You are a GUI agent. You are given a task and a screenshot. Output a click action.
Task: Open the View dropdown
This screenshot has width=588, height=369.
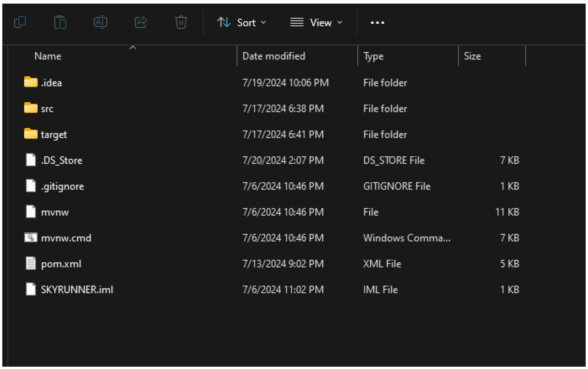(x=315, y=23)
